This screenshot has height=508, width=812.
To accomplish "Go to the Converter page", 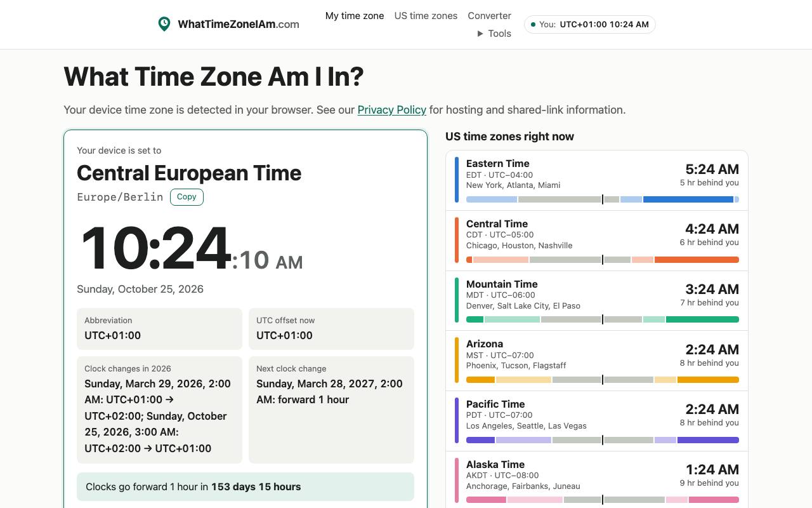I will point(489,16).
